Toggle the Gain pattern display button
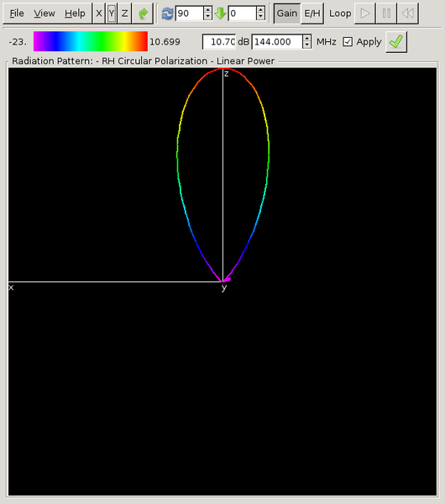445x504 pixels. [x=287, y=13]
